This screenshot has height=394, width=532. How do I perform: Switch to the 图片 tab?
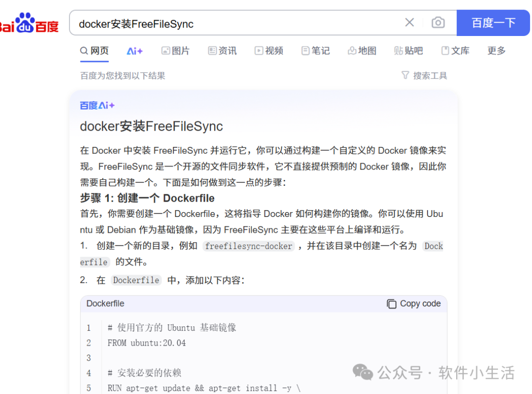pyautogui.click(x=175, y=51)
